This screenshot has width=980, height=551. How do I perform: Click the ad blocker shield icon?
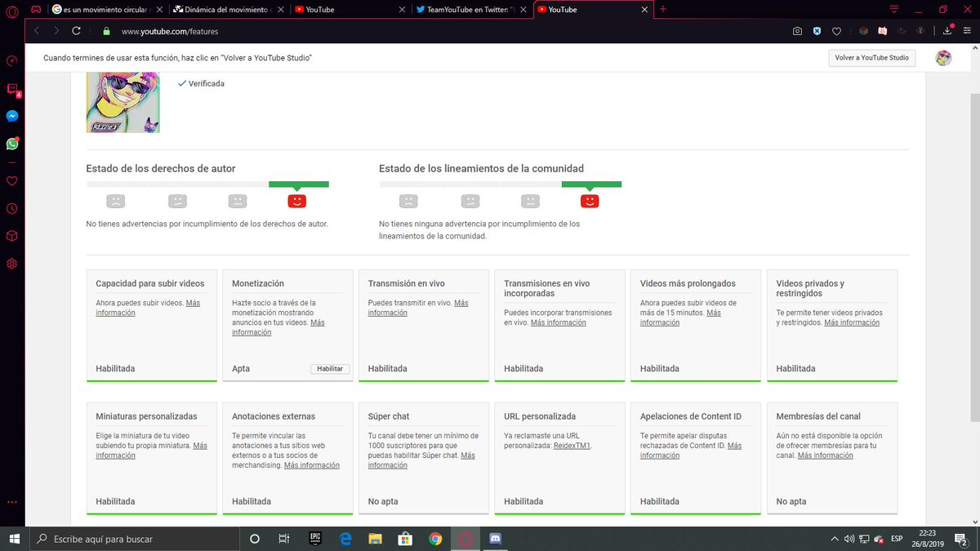[817, 31]
